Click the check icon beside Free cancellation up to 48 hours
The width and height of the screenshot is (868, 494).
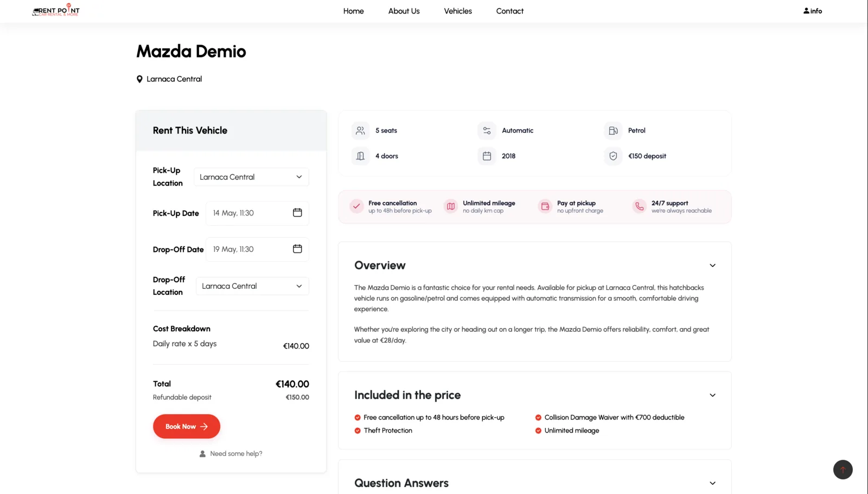pos(358,417)
